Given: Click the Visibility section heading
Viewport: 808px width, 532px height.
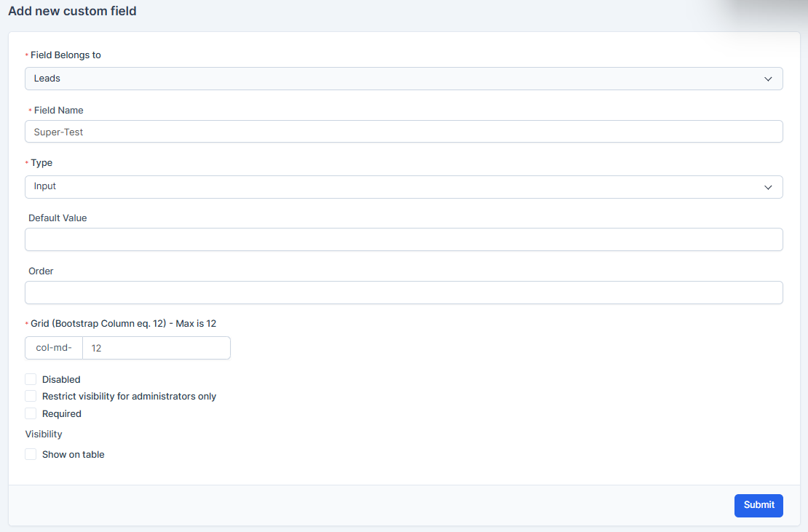Looking at the screenshot, I should (44, 434).
